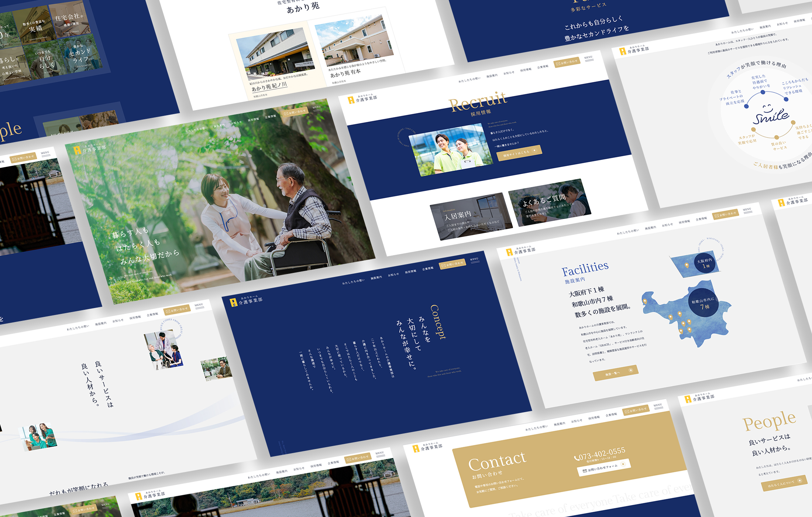Open MENU icon above Contact section
This screenshot has height=517, width=812.
[x=658, y=406]
